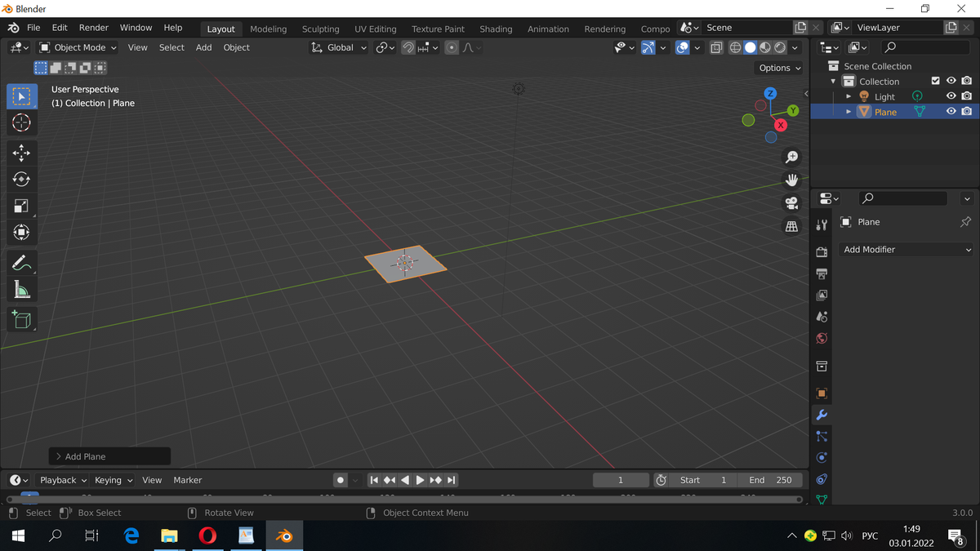
Task: Select the 3D Cursor tool
Action: [x=21, y=123]
